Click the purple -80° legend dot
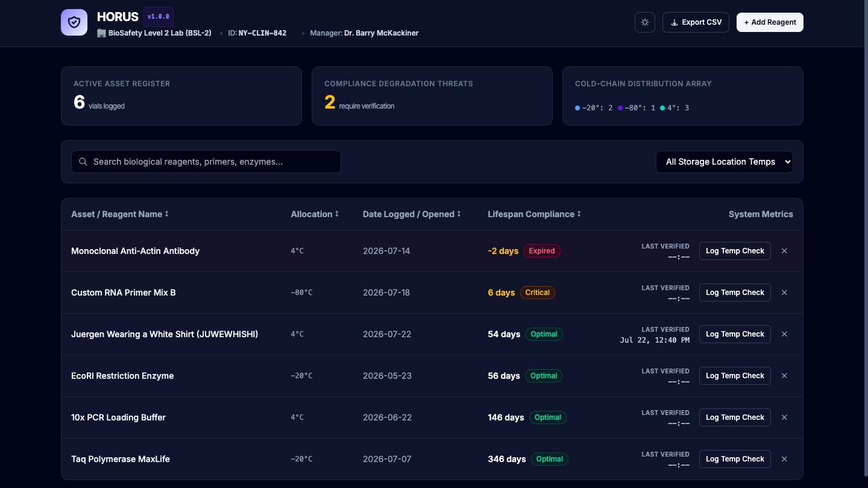Screen dimensions: 868x488 coord(620,108)
